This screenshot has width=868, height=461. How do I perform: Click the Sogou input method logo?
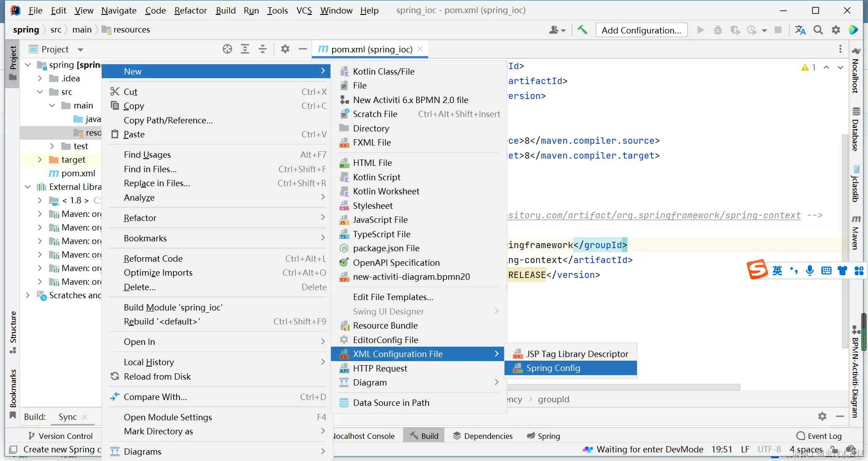coord(757,270)
